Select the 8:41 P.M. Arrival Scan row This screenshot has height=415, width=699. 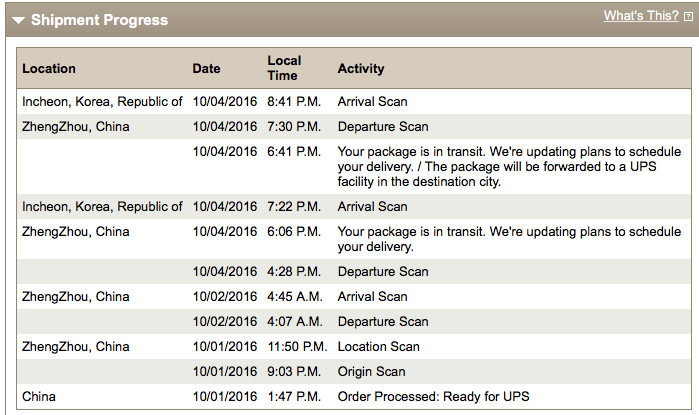click(x=354, y=102)
